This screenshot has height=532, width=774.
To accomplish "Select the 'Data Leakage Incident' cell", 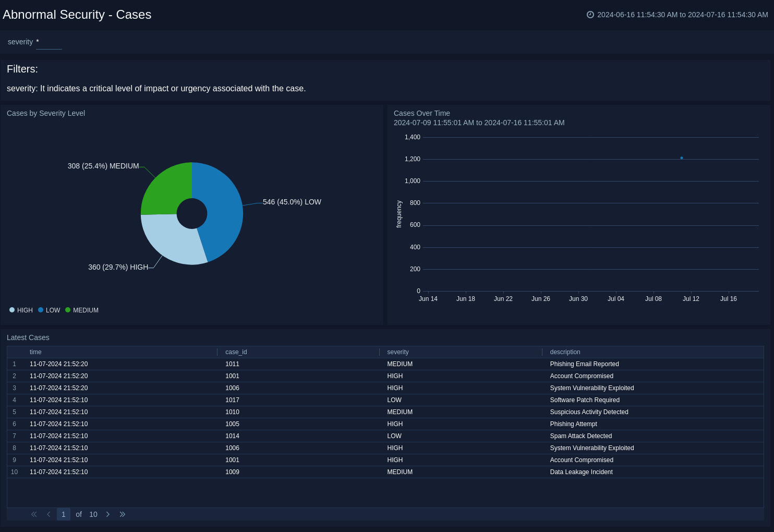I will pos(581,472).
